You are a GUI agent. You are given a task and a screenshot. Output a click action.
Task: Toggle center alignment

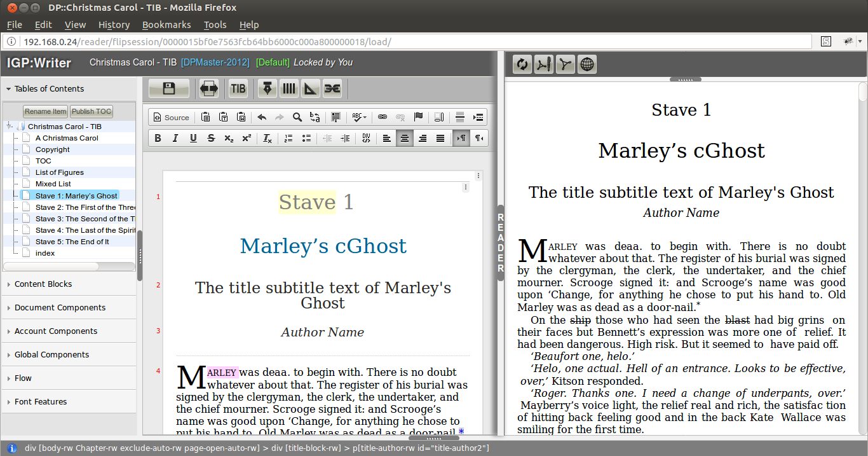404,138
